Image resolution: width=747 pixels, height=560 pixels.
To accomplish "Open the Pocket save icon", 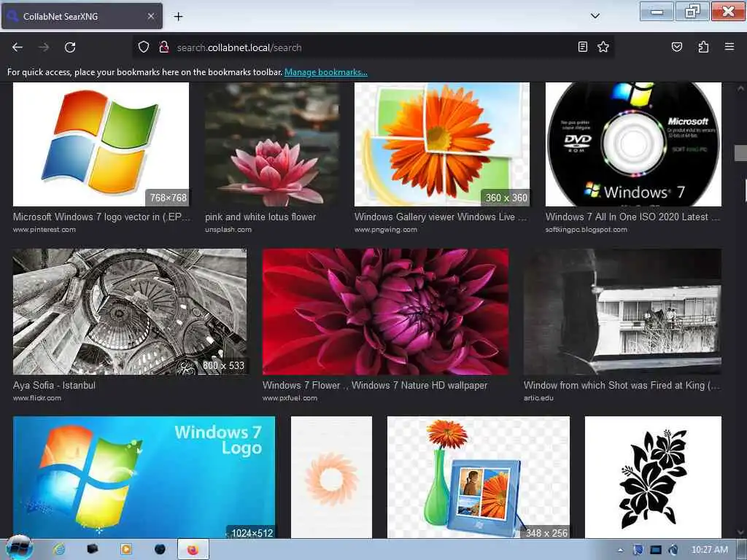I will pos(676,47).
